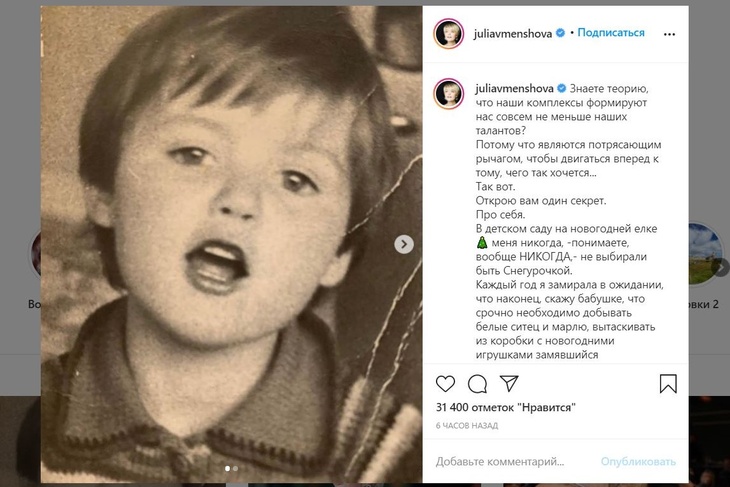Click the verified badge next to the caption username
Image resolution: width=730 pixels, height=487 pixels.
561,88
